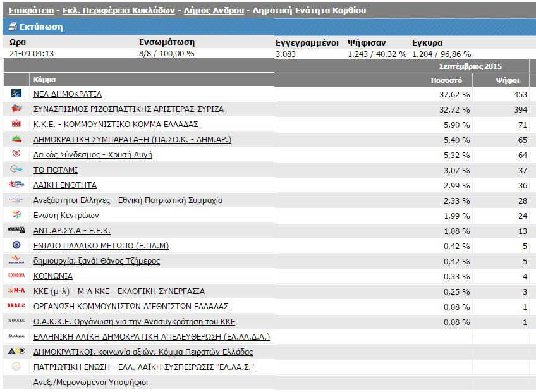Open Ανεξάρτητοι Ελληνες party link

pyautogui.click(x=128, y=200)
